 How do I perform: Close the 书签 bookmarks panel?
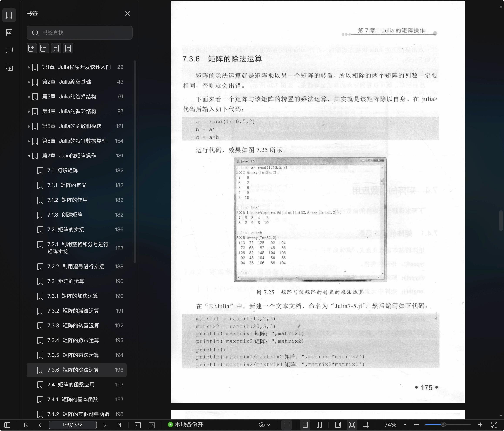127,14
